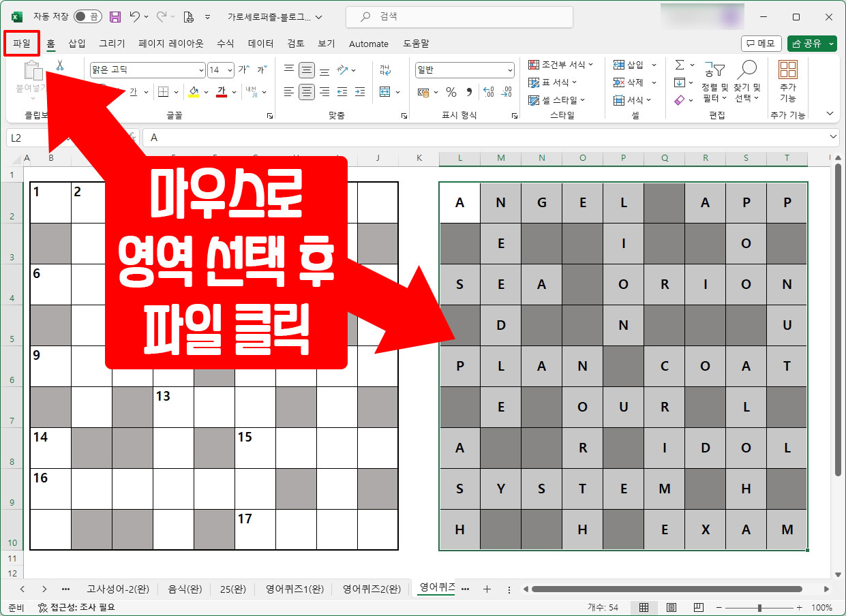The height and width of the screenshot is (616, 846).
Task: Toggle center alignment in the 맞춤 group
Action: click(306, 91)
